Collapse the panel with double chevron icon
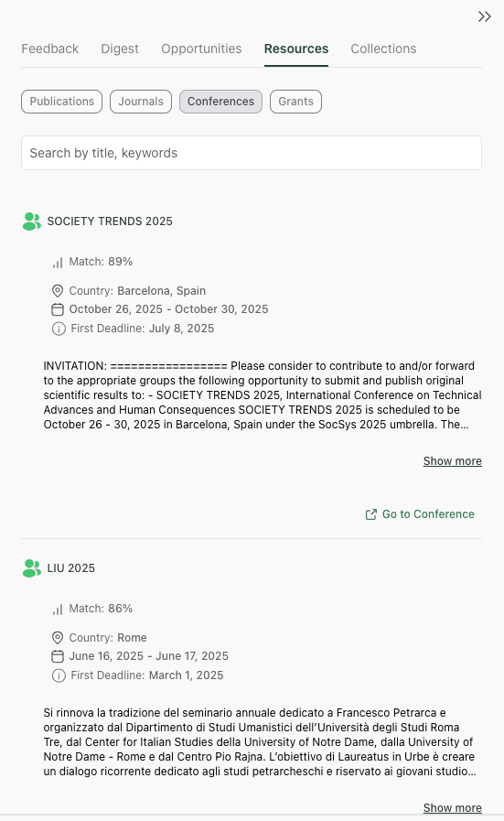504x821 pixels. tap(485, 16)
